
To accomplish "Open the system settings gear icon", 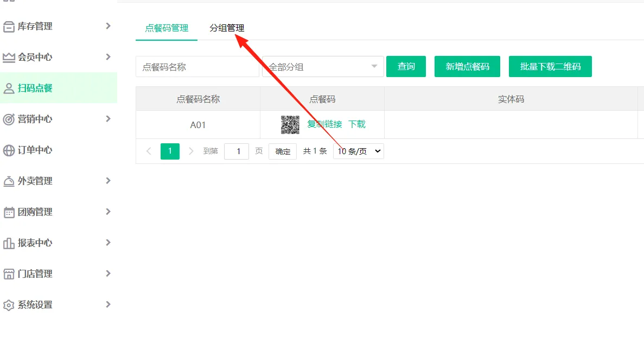I will click(x=9, y=305).
